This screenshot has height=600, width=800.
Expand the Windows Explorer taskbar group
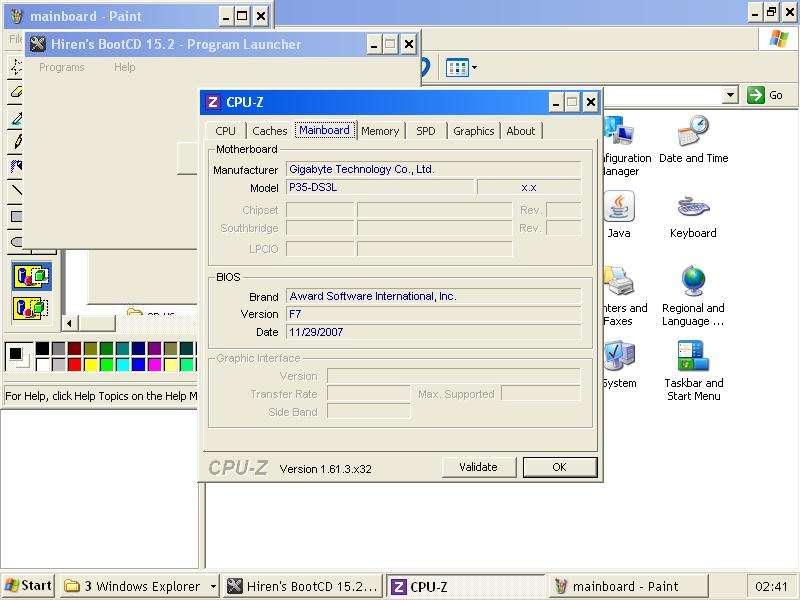point(212,587)
